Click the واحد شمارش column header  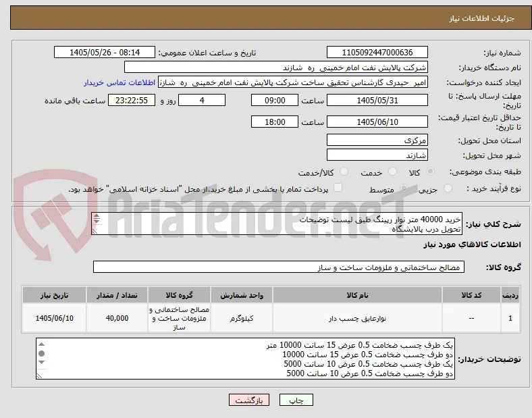click(242, 295)
